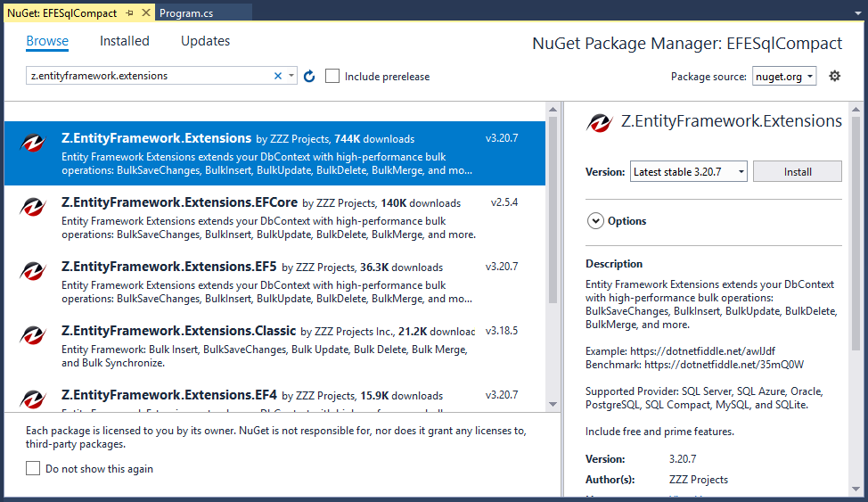
Task: Open the Updates tab
Action: (x=205, y=41)
